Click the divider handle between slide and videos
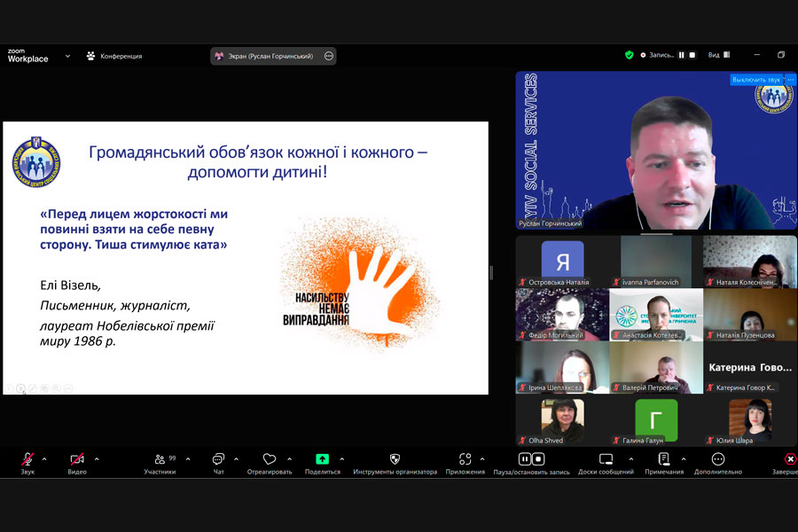 (x=491, y=273)
